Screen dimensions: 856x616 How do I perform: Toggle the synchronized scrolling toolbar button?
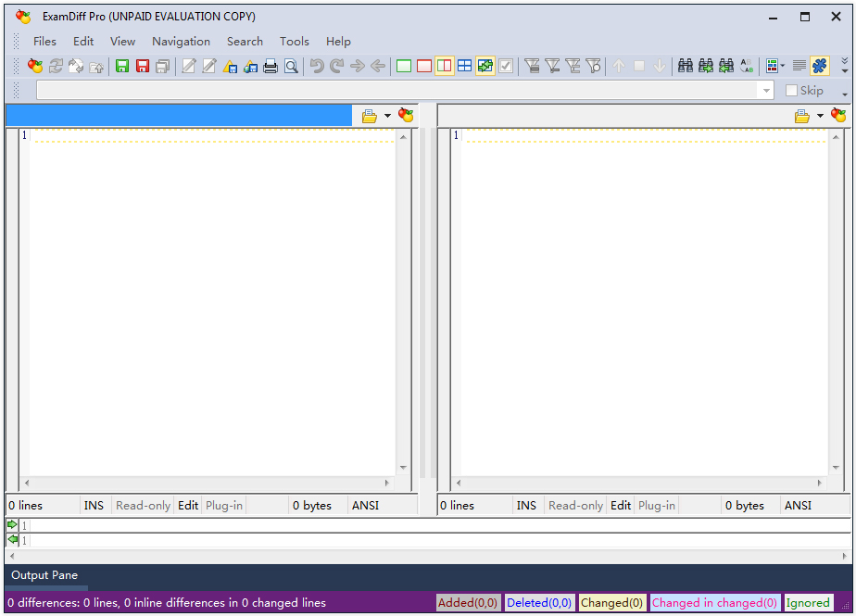click(485, 66)
